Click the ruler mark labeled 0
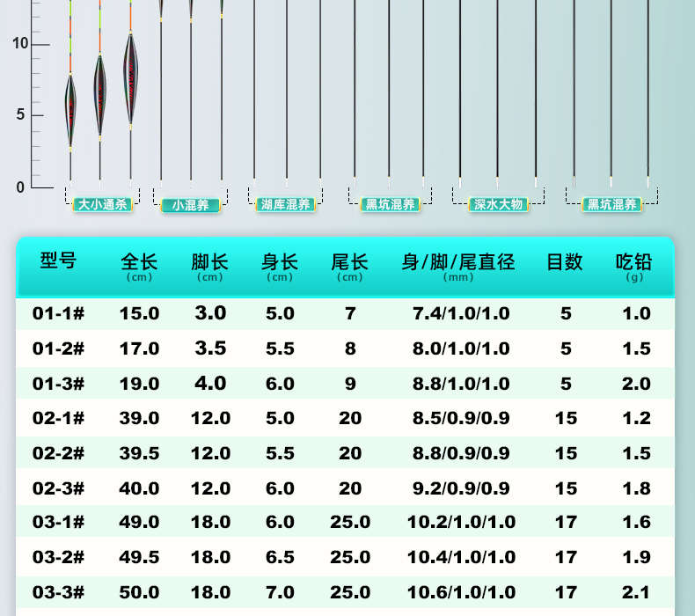 (20, 187)
